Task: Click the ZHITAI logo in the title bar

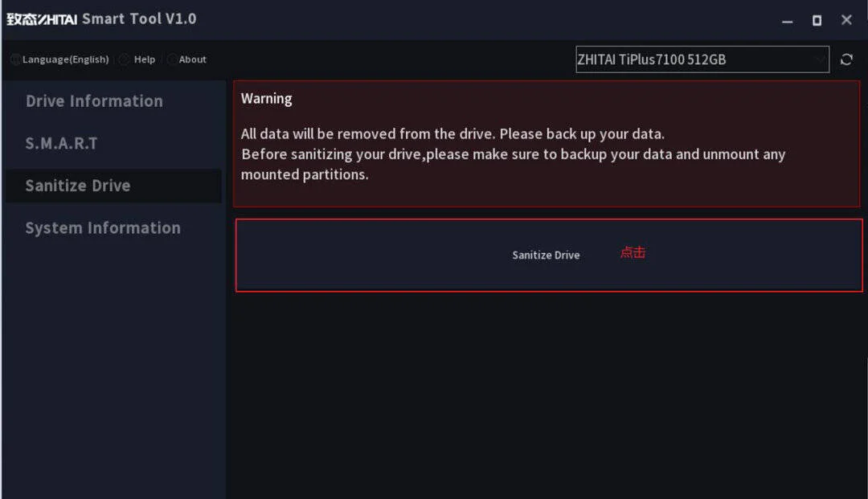Action: tap(42, 19)
